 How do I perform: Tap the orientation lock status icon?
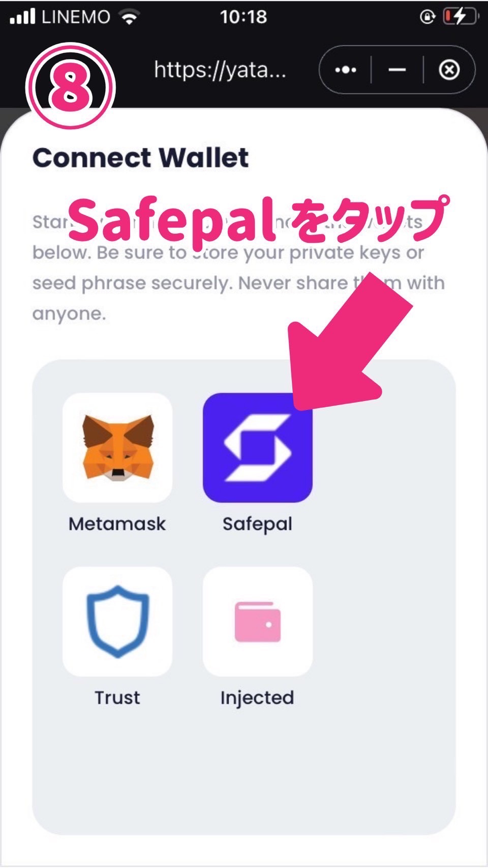[428, 17]
